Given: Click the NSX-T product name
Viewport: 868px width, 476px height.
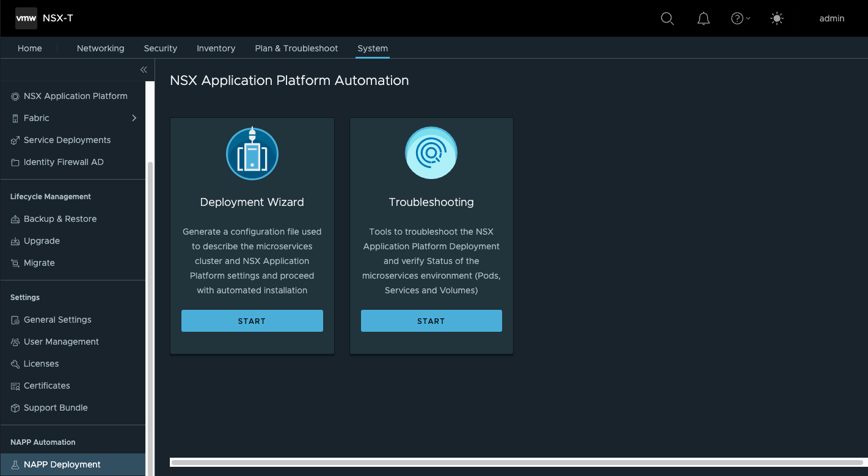Looking at the screenshot, I should tap(58, 18).
